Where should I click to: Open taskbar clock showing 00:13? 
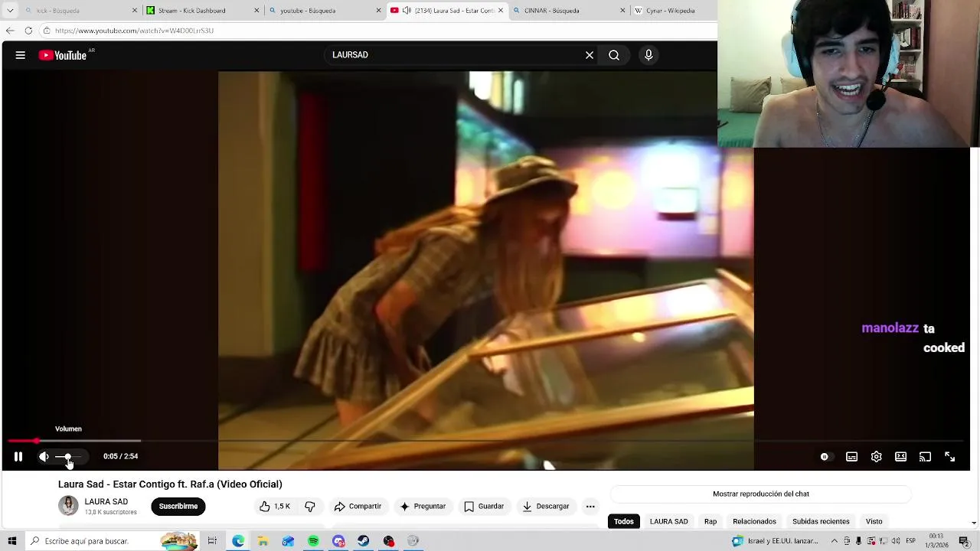[936, 540]
